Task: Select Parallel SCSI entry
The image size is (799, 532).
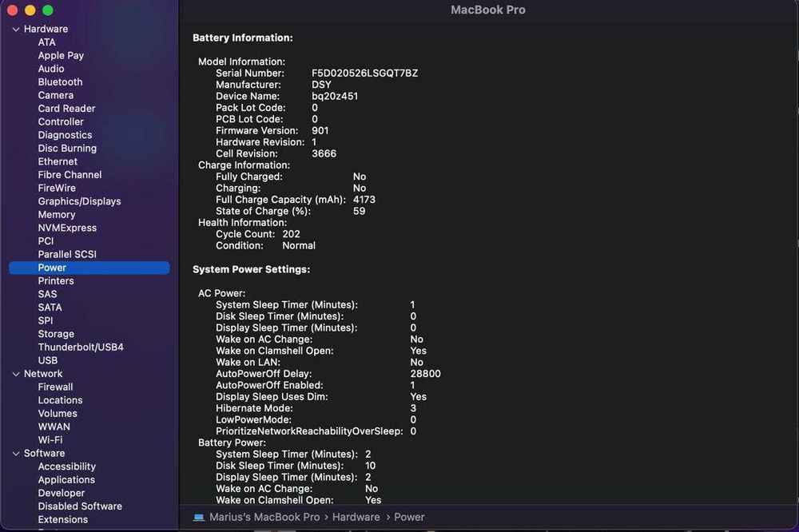Action: click(x=67, y=254)
